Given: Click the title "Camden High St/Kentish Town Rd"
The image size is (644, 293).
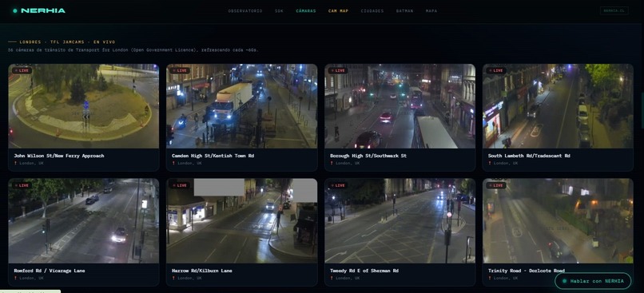Looking at the screenshot, I should pyautogui.click(x=213, y=156).
